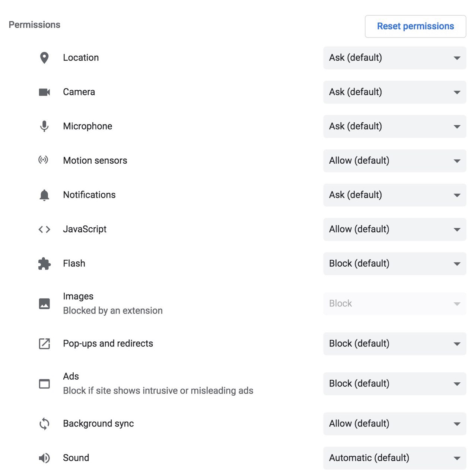Screen dimensions: 475x476
Task: Click the Pop-ups and redirects icon
Action: click(x=44, y=344)
